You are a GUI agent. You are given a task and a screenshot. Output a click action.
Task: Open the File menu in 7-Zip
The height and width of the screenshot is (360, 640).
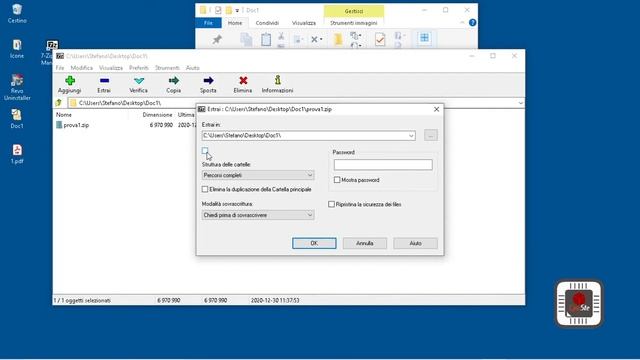coord(60,68)
